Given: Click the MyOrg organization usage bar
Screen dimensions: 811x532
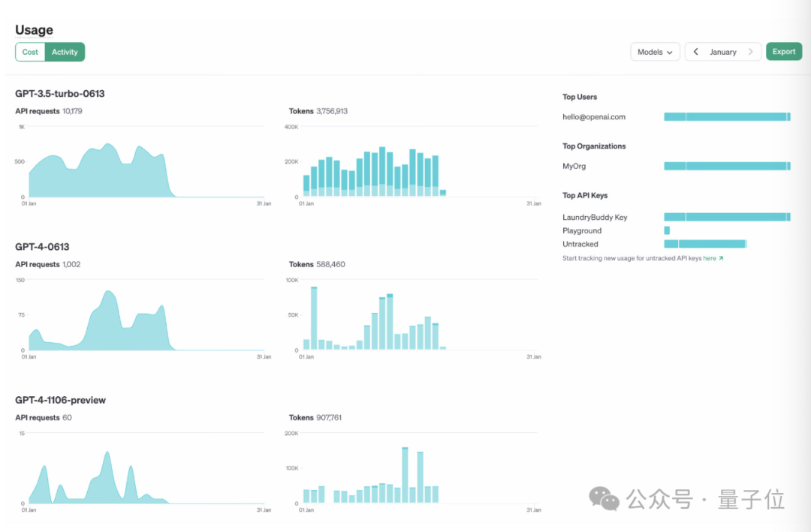Looking at the screenshot, I should [727, 166].
